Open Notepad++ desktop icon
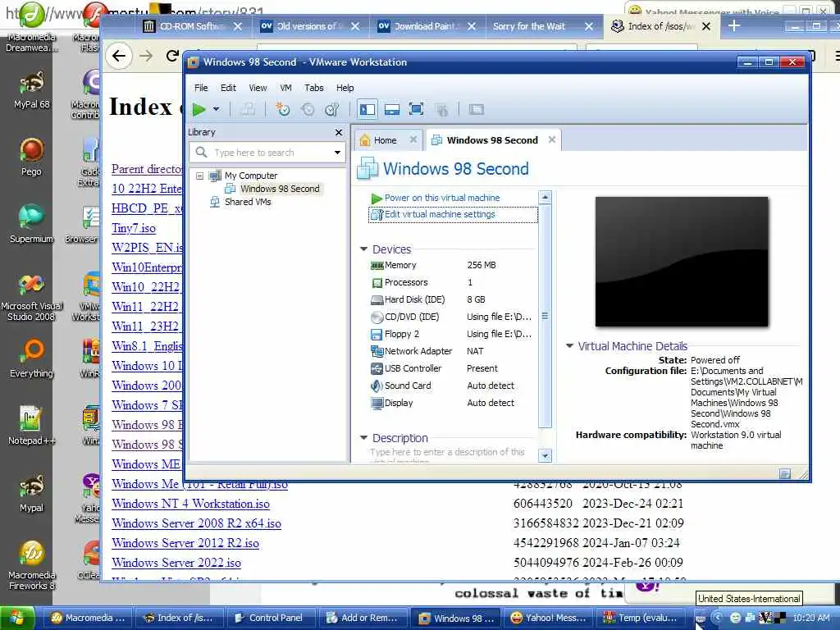This screenshot has height=630, width=840. click(x=32, y=426)
